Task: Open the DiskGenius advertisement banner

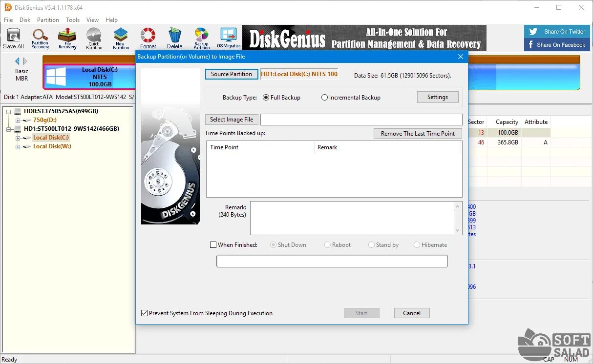Action: [364, 38]
